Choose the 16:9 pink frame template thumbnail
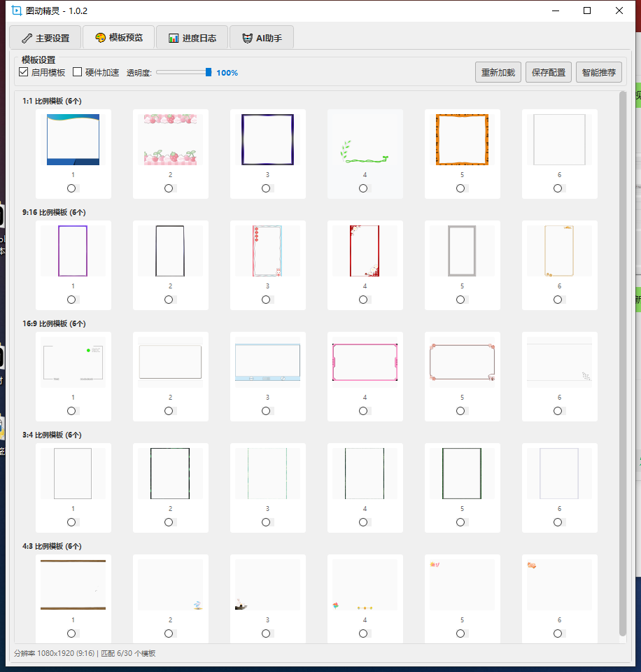This screenshot has width=641, height=672. click(365, 362)
